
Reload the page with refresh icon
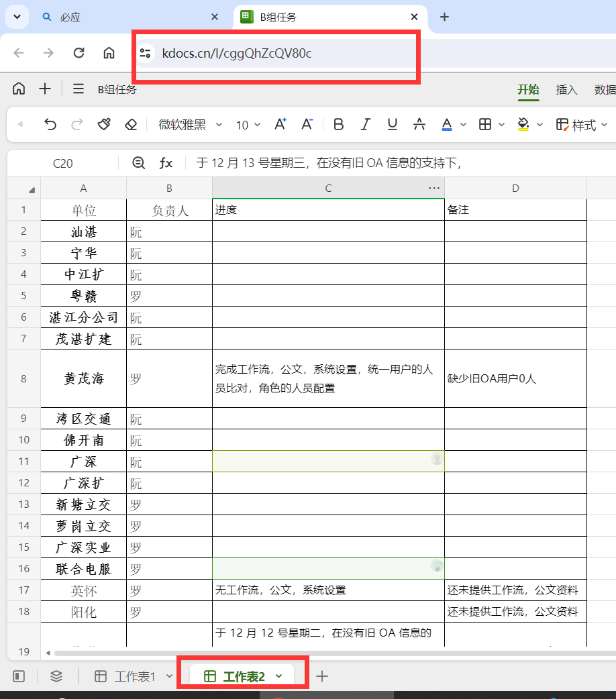(x=79, y=53)
